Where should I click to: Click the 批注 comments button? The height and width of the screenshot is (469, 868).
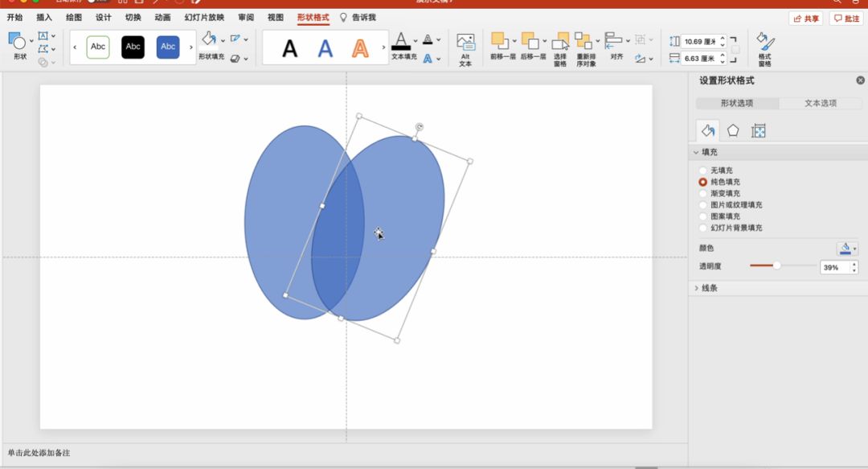point(847,19)
